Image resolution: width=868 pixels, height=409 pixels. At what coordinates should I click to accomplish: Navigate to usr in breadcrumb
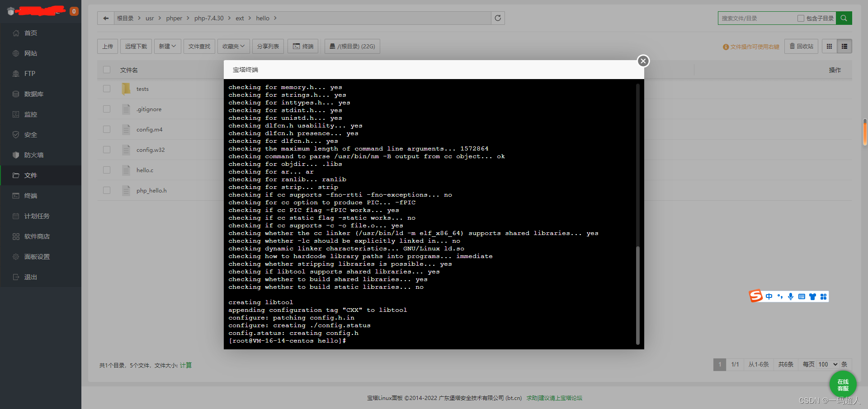click(x=150, y=18)
